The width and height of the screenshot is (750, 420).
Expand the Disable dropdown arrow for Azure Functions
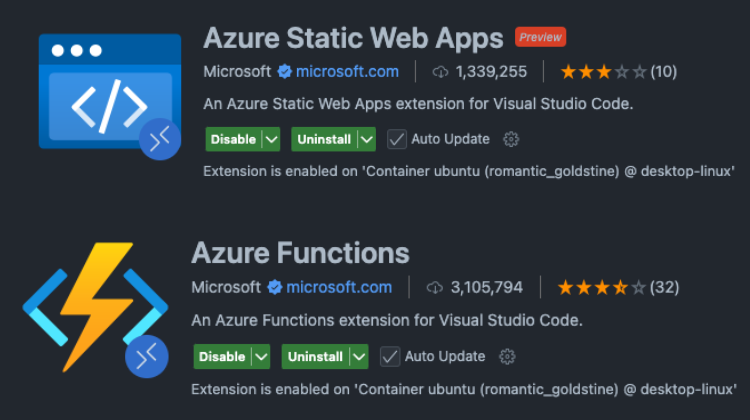(262, 357)
